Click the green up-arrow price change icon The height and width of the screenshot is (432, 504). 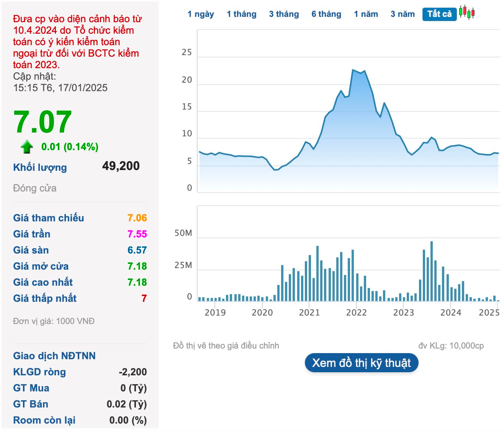(27, 147)
